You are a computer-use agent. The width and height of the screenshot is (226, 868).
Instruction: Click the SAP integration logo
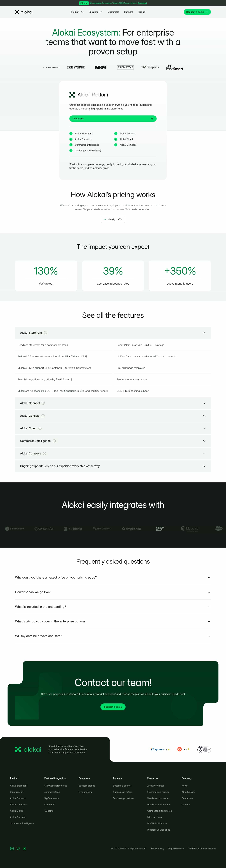tap(160, 528)
